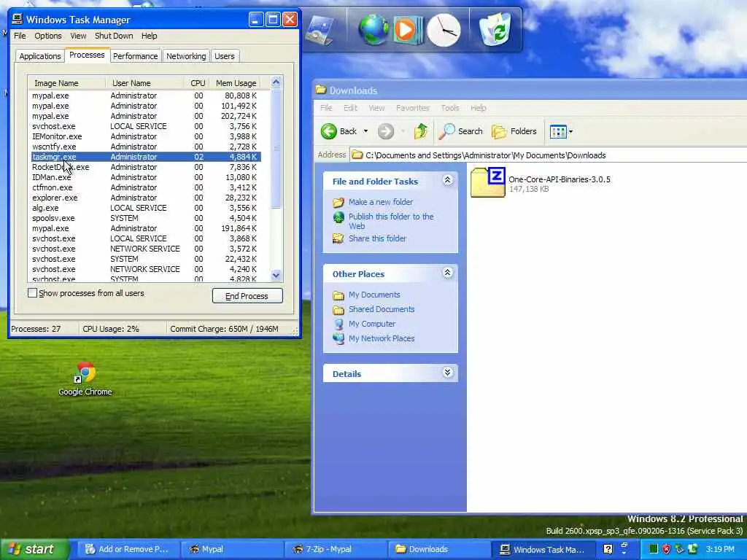
Task: Switch to the 7-Zip - Mypal taskbar button
Action: pos(335,549)
